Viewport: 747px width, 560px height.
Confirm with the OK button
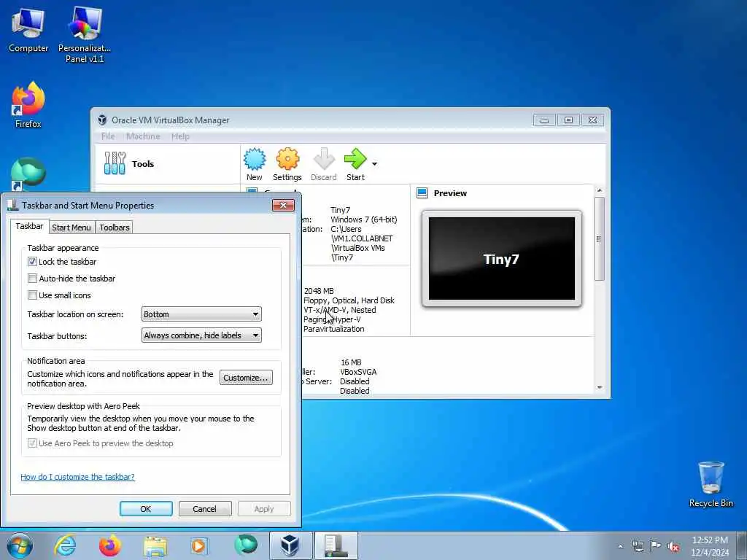(146, 508)
